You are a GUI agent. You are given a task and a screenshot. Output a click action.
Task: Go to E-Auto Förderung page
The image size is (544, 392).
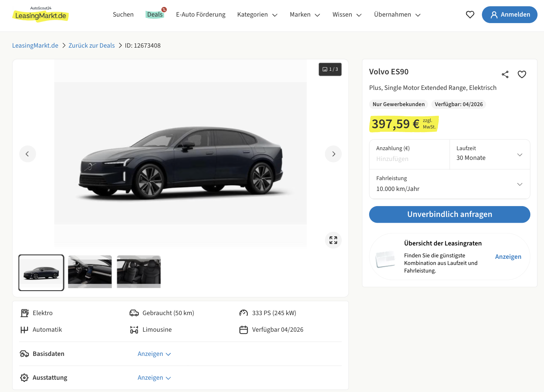point(200,15)
